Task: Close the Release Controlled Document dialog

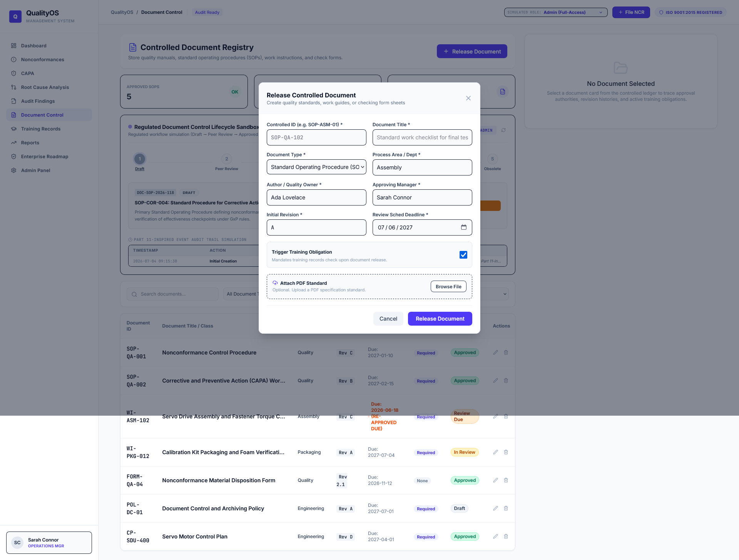Action: coord(468,98)
